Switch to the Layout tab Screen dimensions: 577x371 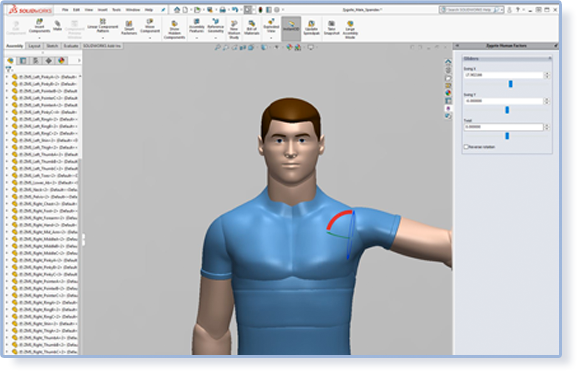click(x=35, y=46)
